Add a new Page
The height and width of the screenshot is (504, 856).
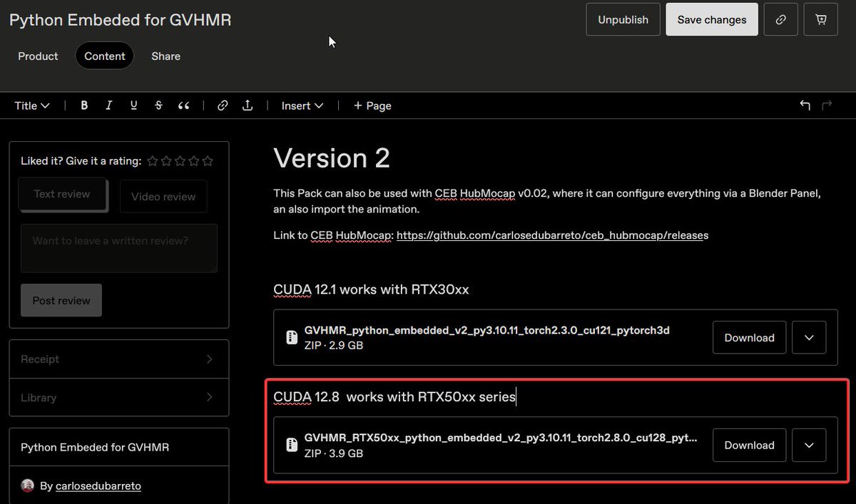pos(372,106)
